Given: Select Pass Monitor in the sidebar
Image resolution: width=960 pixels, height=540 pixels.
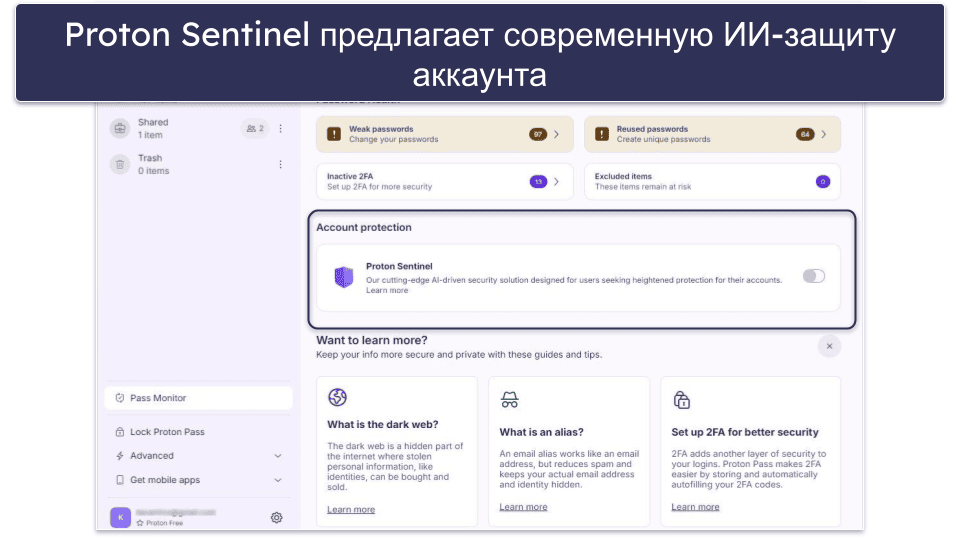Looking at the screenshot, I should (198, 398).
